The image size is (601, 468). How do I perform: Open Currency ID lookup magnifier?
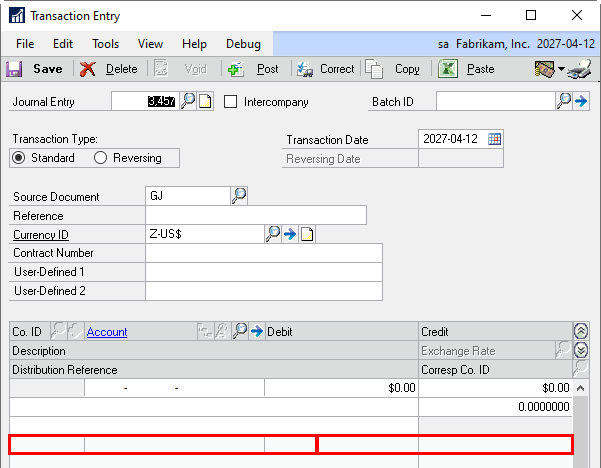pyautogui.click(x=273, y=233)
